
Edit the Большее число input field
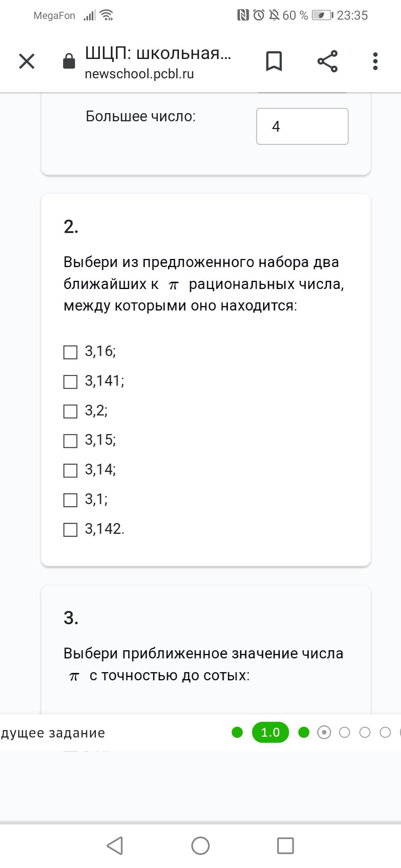point(302,126)
